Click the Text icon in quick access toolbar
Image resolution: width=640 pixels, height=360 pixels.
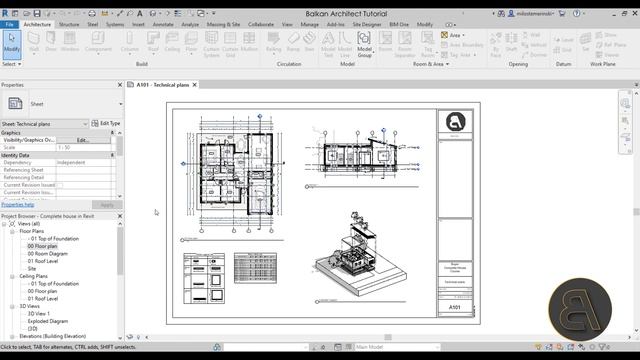pos(140,13)
